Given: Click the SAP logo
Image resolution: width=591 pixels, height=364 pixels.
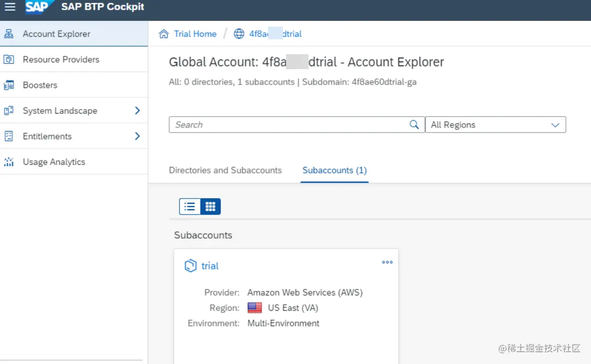Looking at the screenshot, I should [x=38, y=7].
